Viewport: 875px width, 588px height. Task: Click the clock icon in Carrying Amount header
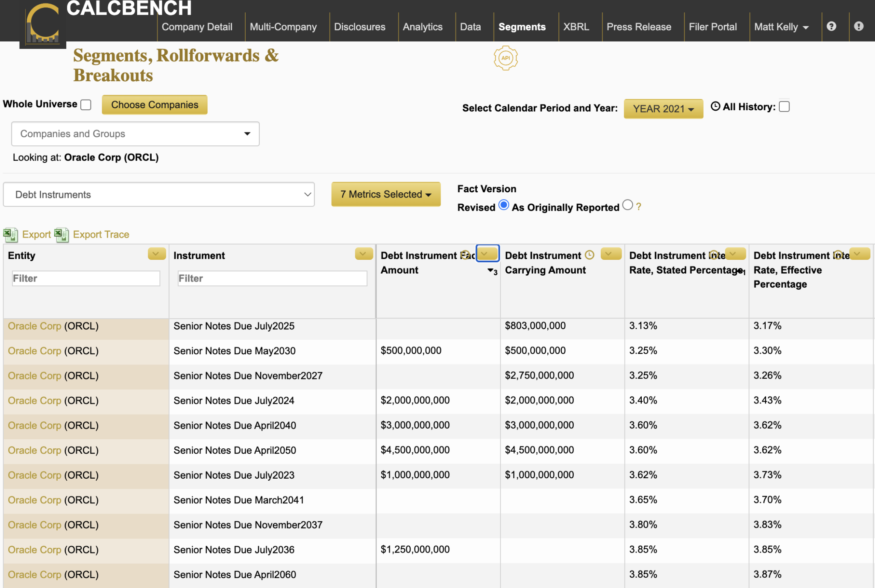click(x=590, y=255)
